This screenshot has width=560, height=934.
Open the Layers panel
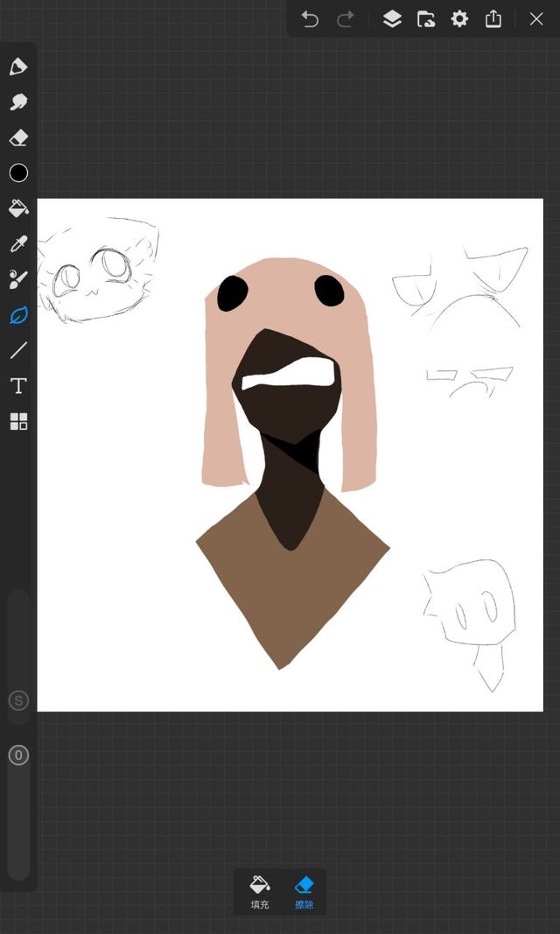pyautogui.click(x=392, y=19)
